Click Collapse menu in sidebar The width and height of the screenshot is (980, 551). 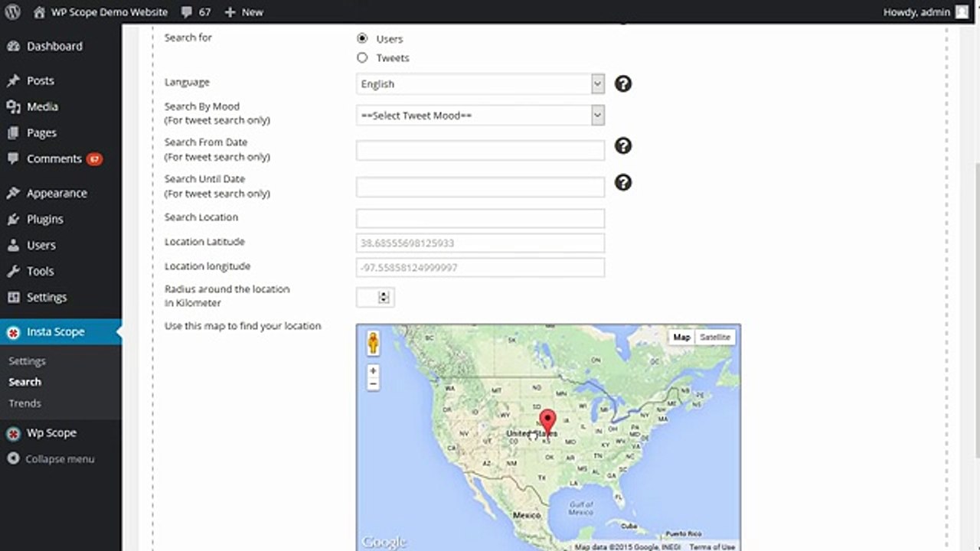point(51,459)
